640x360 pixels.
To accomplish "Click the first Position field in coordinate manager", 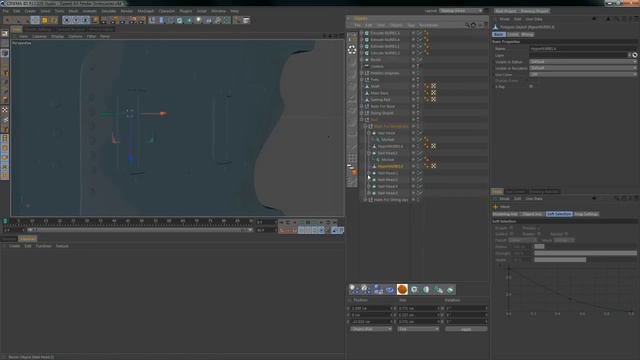I will [371, 308].
